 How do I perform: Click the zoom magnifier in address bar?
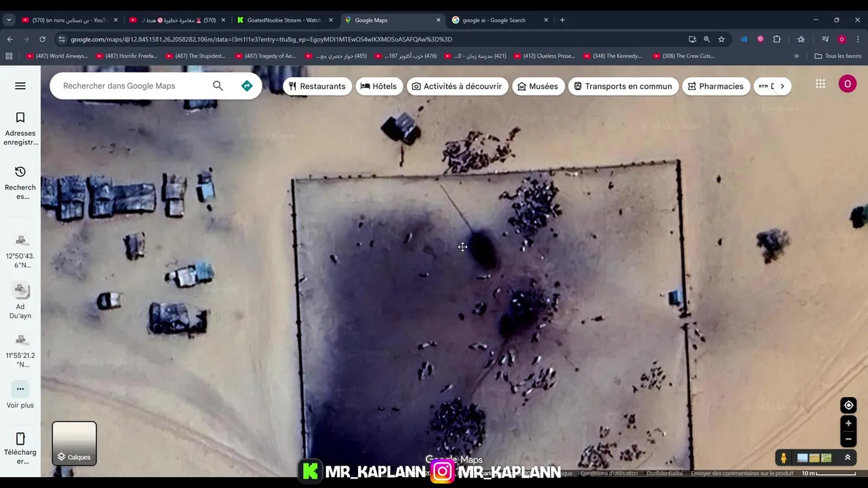coord(707,39)
